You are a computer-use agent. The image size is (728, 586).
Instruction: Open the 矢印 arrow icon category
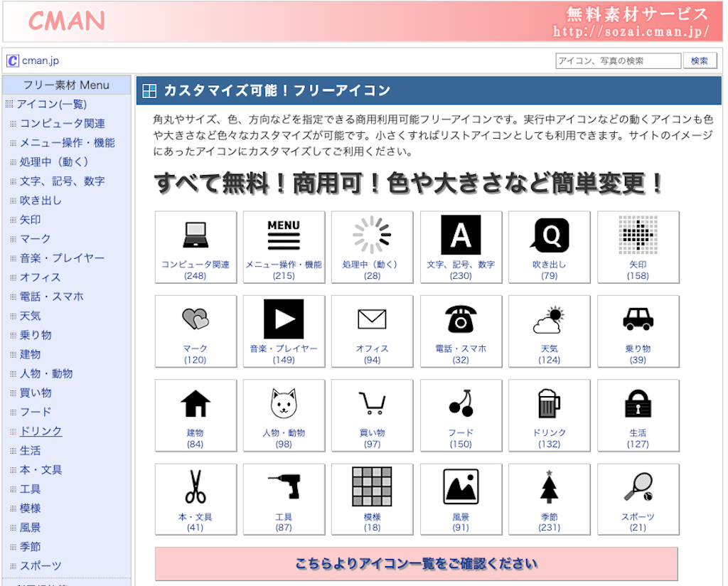[x=638, y=235]
